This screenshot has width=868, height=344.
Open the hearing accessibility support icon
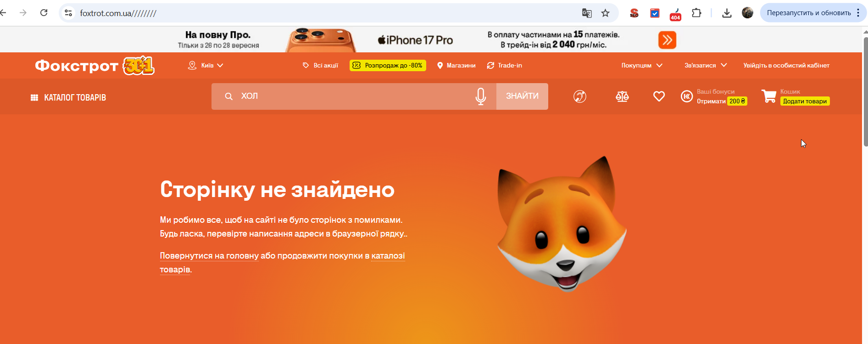pyautogui.click(x=580, y=96)
